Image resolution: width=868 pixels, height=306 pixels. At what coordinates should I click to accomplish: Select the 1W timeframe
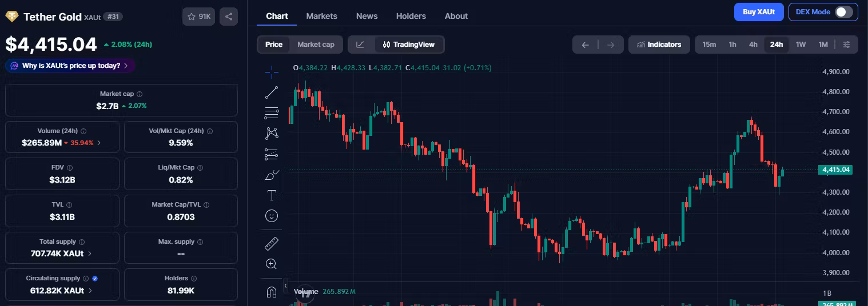(801, 45)
